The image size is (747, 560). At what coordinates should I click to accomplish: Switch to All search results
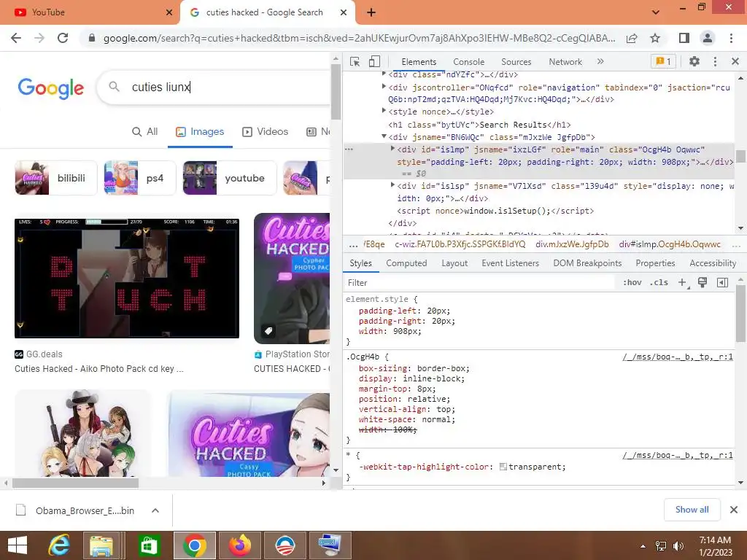[x=145, y=132]
